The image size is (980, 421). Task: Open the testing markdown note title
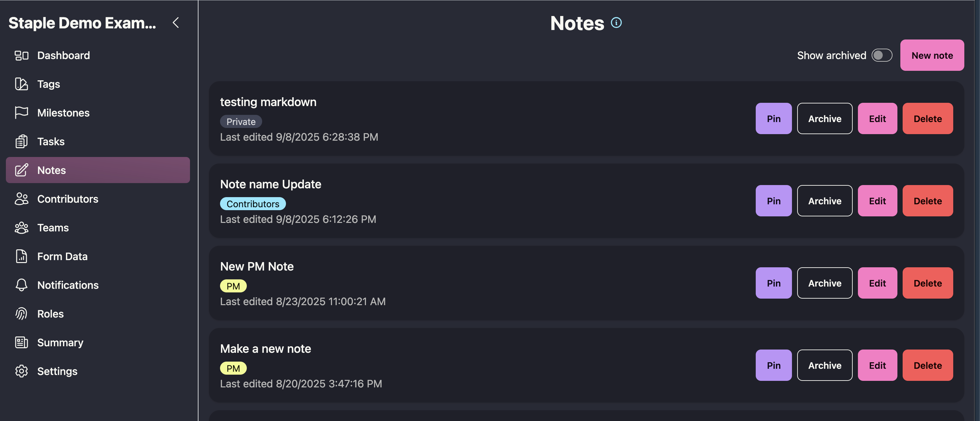268,102
